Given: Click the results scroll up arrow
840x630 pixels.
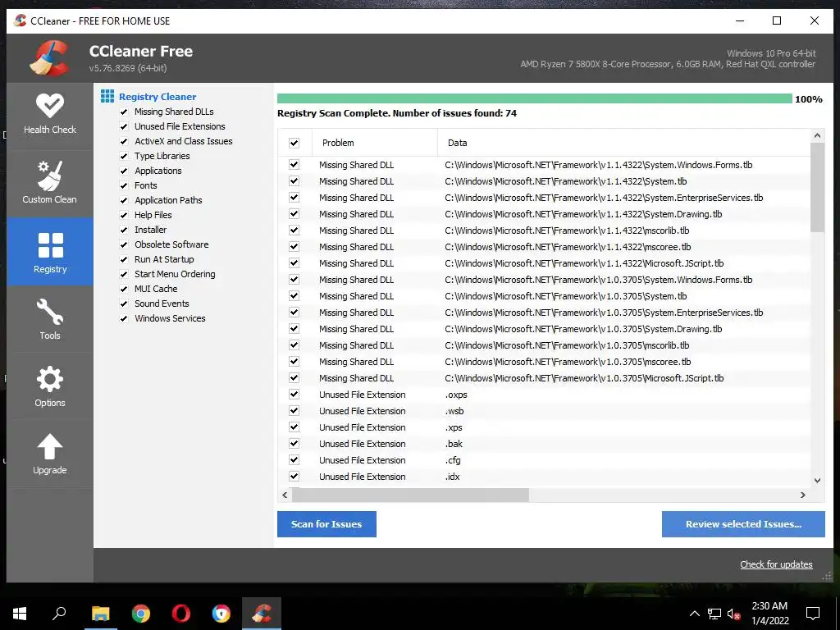Looking at the screenshot, I should coord(817,135).
